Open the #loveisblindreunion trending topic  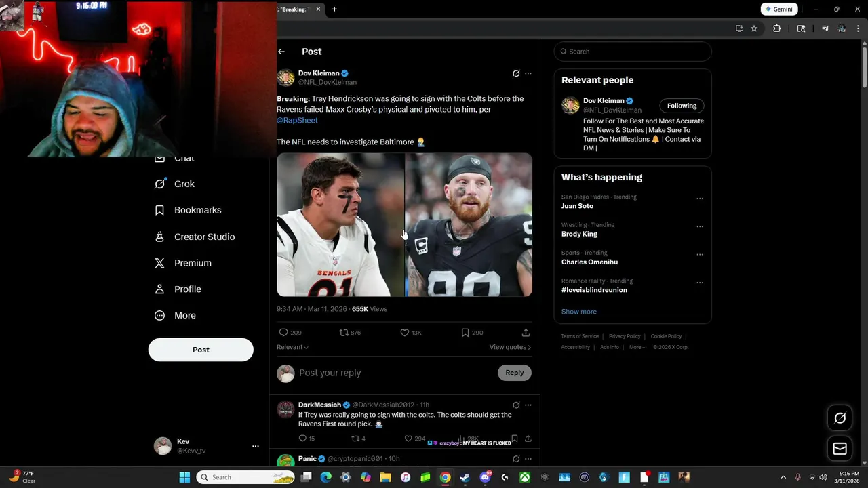(594, 290)
